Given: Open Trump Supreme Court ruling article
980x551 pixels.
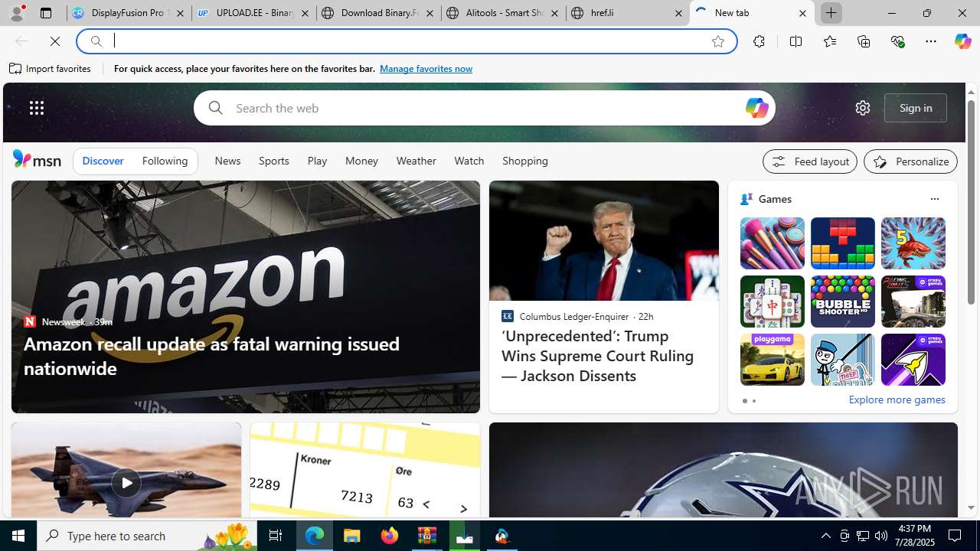Looking at the screenshot, I should point(598,356).
